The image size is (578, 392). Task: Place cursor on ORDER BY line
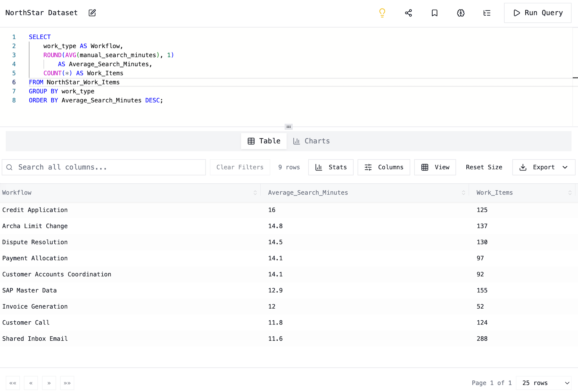click(96, 100)
